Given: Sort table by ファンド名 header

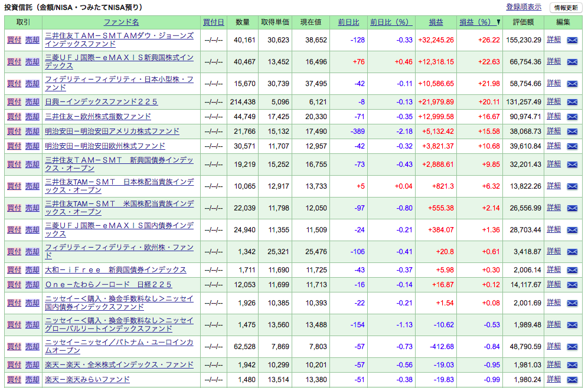Looking at the screenshot, I should pyautogui.click(x=121, y=22).
